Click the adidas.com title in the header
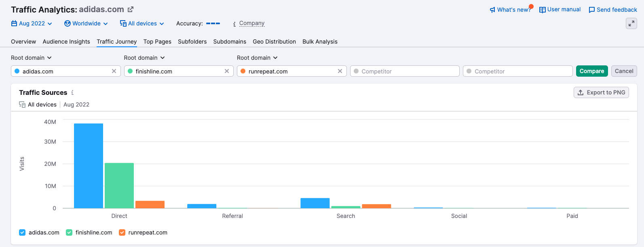Screen dimensions: 644x247 (101, 9)
